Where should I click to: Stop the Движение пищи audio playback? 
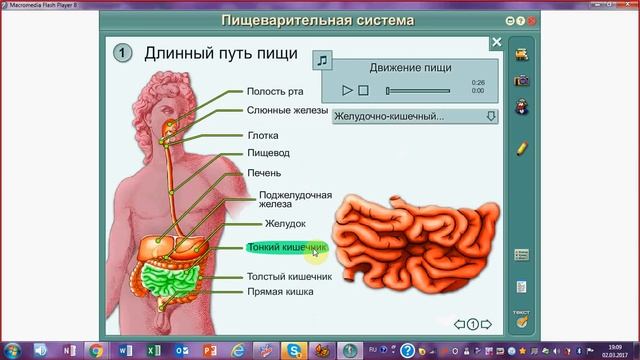tap(363, 90)
